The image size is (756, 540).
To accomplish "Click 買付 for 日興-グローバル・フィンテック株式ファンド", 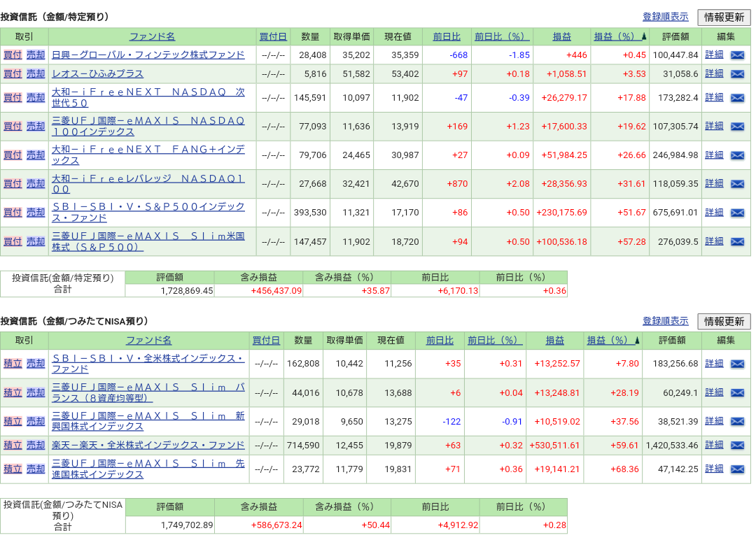I will (13, 55).
